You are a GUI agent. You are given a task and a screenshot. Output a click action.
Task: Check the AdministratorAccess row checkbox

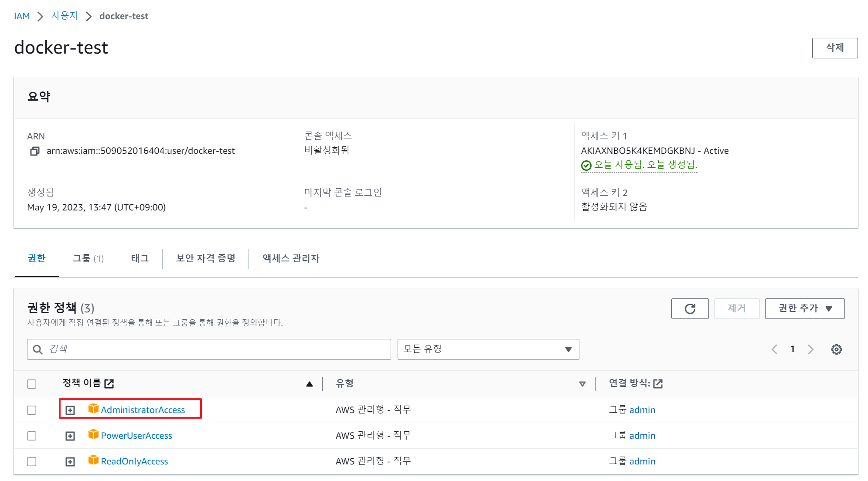click(x=32, y=410)
